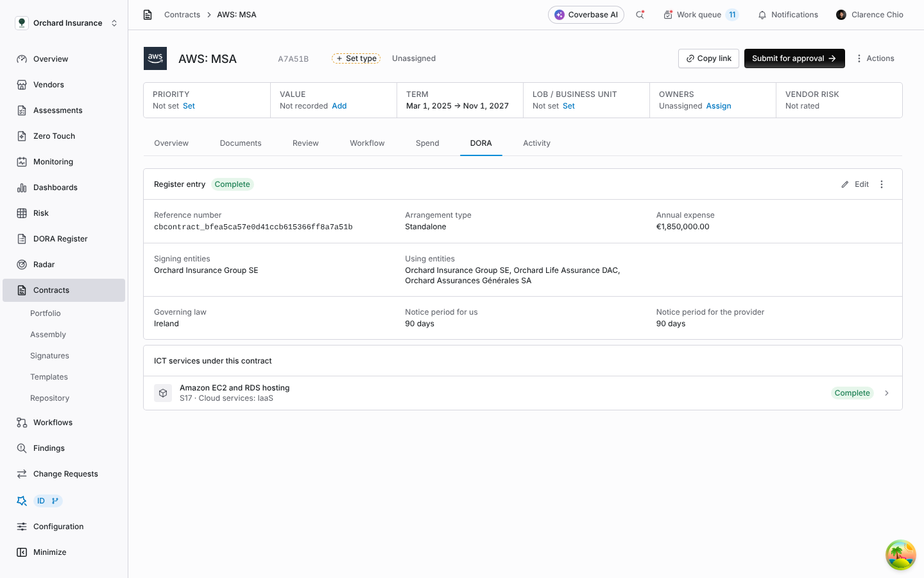Open Register entry more options menu
This screenshot has width=924, height=578.
click(x=882, y=184)
